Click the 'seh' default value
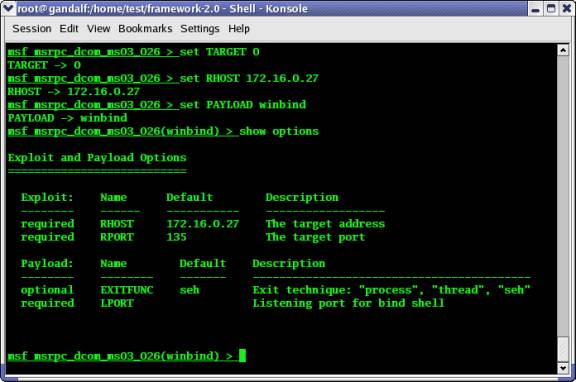 [190, 290]
